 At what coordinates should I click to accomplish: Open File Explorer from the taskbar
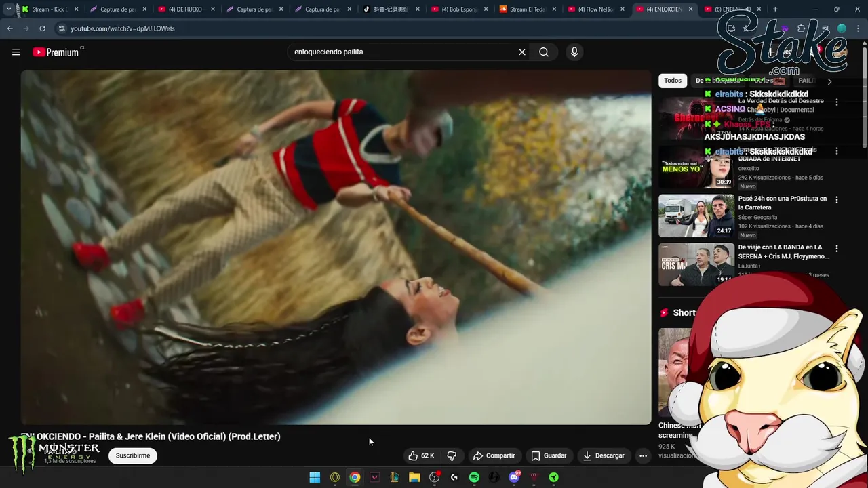(414, 478)
